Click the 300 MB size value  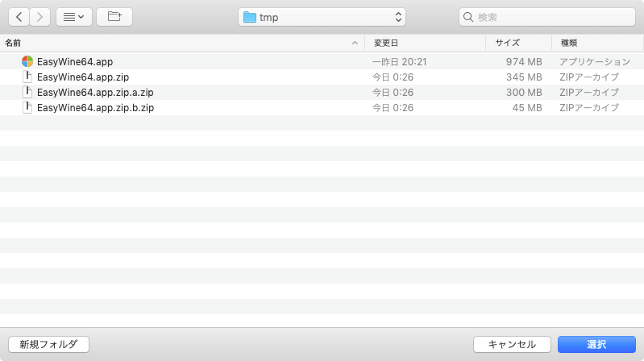pyautogui.click(x=524, y=92)
